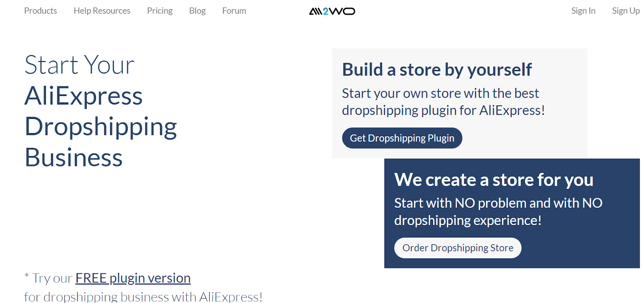The image size is (644, 303).
Task: Open Help Resources in navigation
Action: [102, 11]
